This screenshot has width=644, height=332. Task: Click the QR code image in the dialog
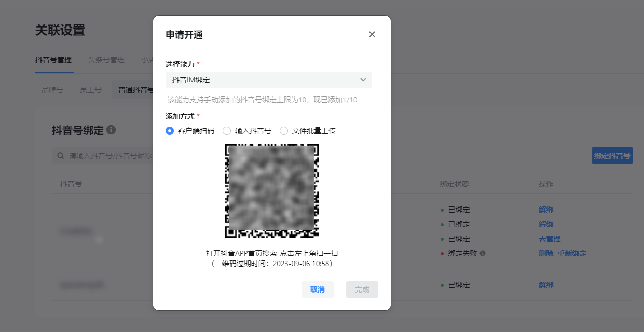coord(272,191)
